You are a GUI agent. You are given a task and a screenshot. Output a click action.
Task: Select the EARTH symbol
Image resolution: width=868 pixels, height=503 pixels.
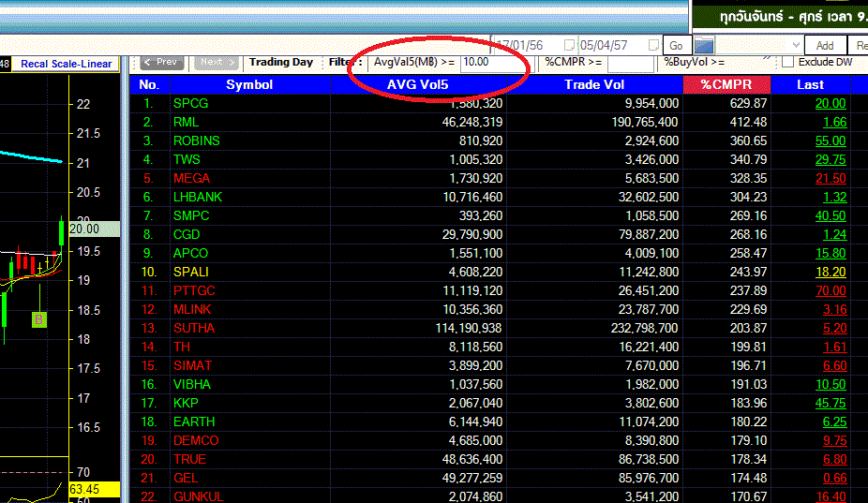click(x=194, y=422)
